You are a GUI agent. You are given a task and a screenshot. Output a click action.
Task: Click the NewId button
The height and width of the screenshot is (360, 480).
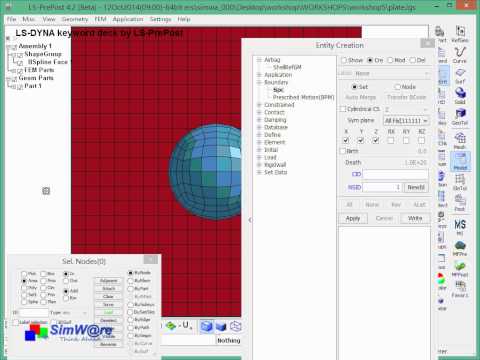click(416, 187)
